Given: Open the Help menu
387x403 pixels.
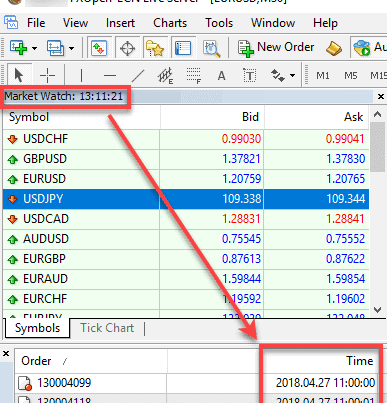Looking at the screenshot, I should click(325, 23).
